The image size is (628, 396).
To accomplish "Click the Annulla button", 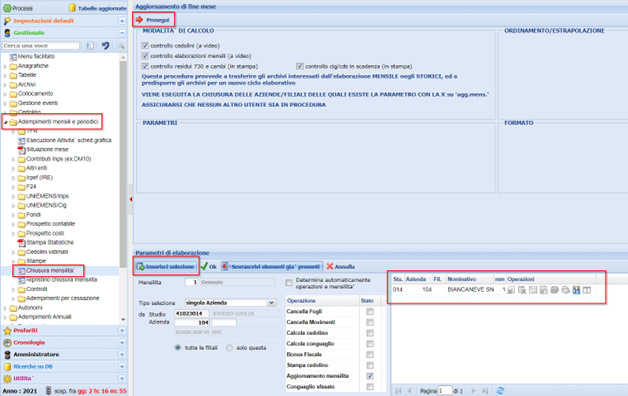I will pyautogui.click(x=340, y=267).
